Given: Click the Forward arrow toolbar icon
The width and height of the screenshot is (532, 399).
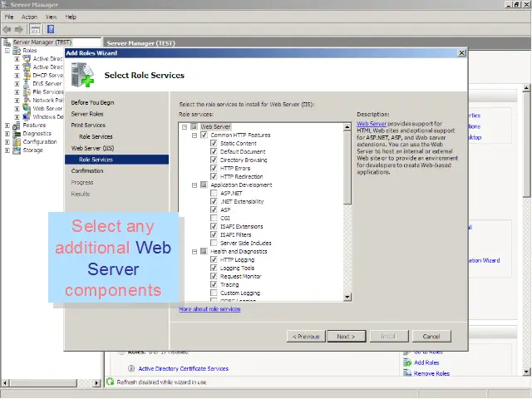Looking at the screenshot, I should (18, 30).
